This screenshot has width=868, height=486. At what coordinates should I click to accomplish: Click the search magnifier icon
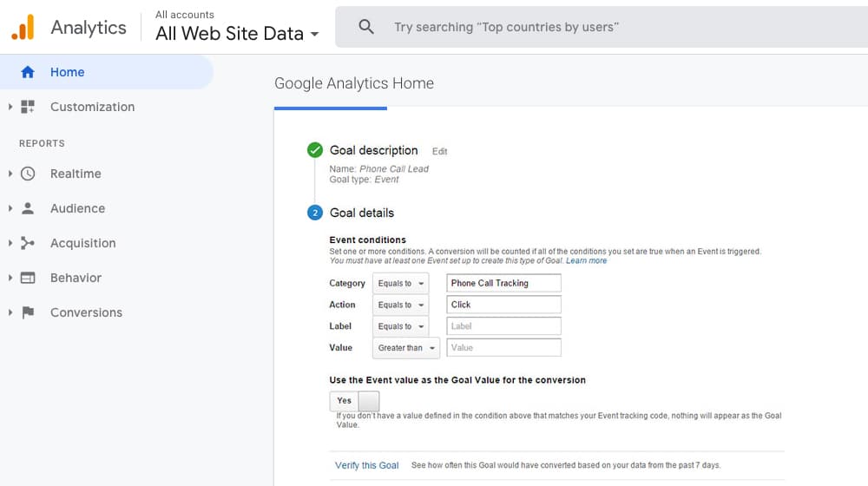[366, 27]
